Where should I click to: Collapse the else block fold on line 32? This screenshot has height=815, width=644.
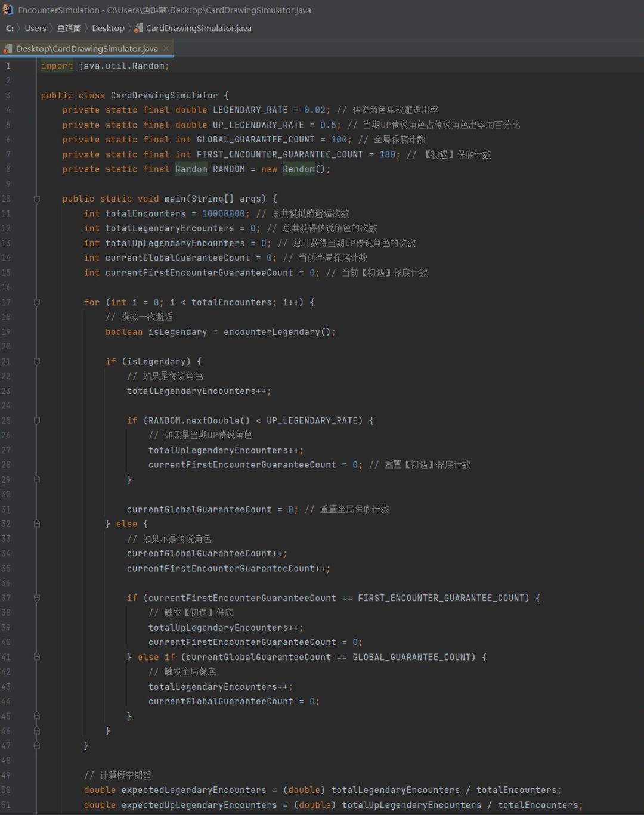tap(36, 523)
